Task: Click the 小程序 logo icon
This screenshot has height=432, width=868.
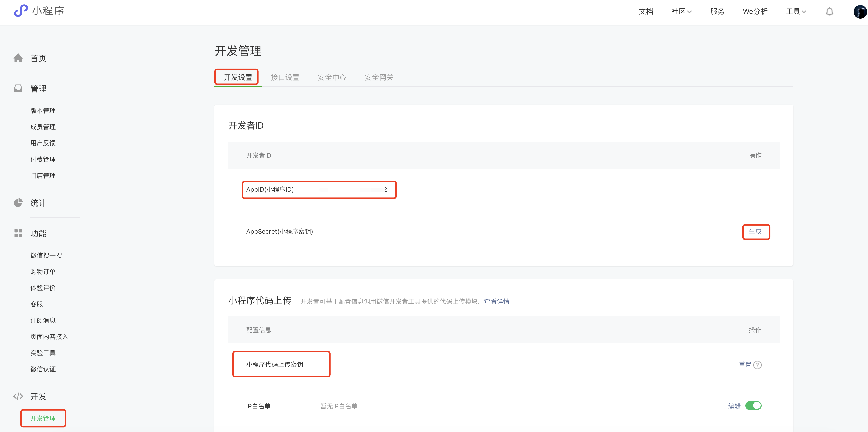Action: (x=21, y=11)
